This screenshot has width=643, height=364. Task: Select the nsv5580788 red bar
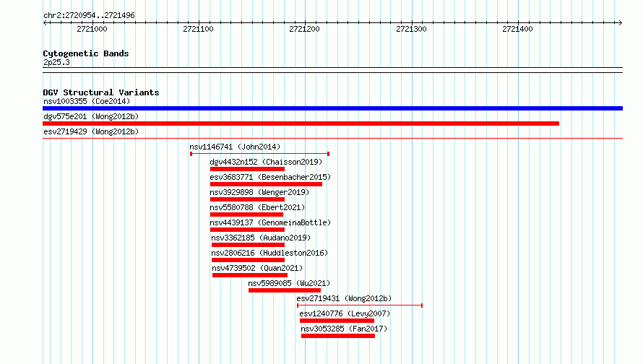click(x=246, y=214)
